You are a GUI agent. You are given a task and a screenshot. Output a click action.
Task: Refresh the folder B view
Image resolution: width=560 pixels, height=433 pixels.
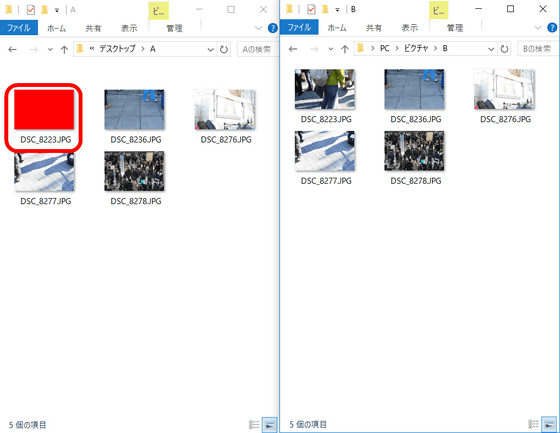(504, 49)
